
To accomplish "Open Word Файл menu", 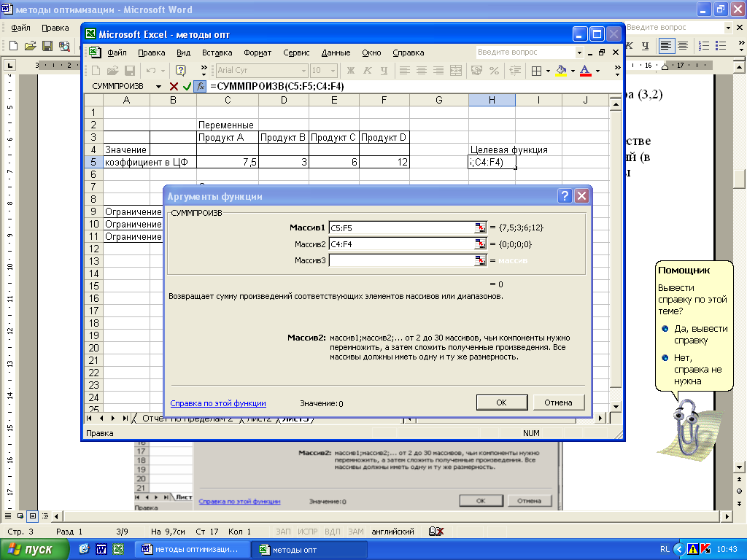I will click(20, 28).
